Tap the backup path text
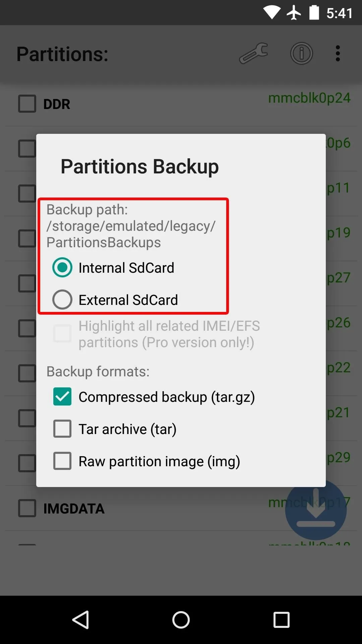This screenshot has height=644, width=362. point(131,226)
